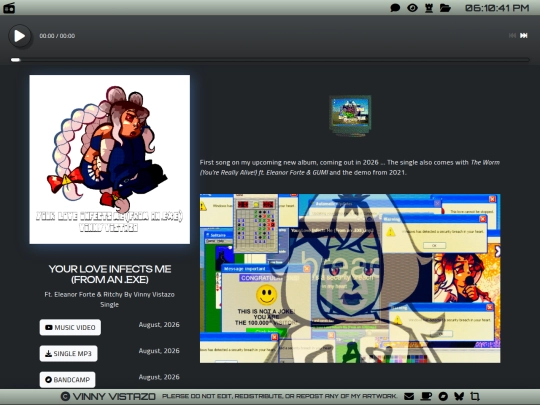Skip to the next track

(x=524, y=35)
